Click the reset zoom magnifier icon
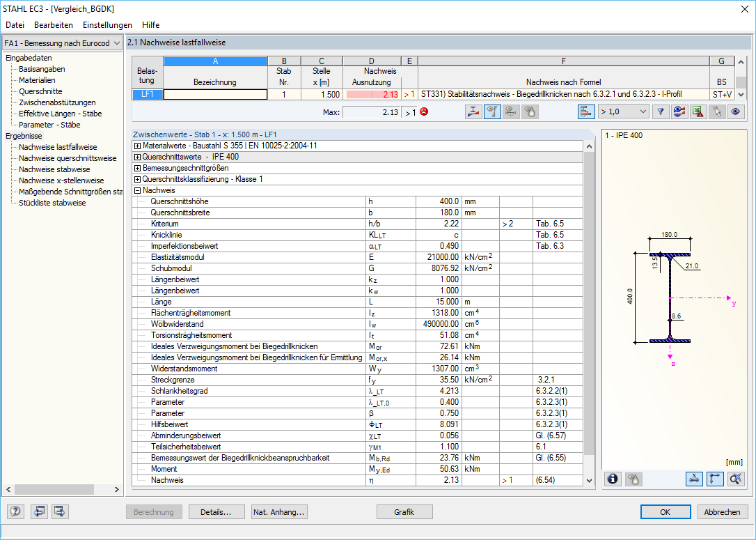Image resolution: width=756 pixels, height=540 pixels. pyautogui.click(x=736, y=479)
